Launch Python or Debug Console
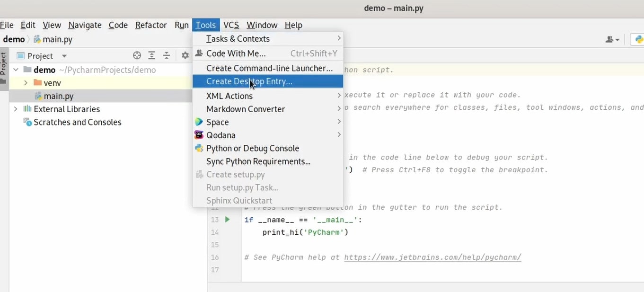This screenshot has height=292, width=644. point(268,148)
